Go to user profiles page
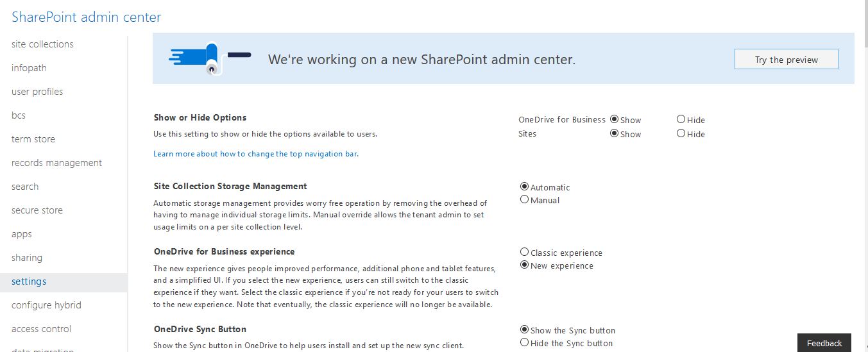The height and width of the screenshot is (352, 868). [37, 92]
